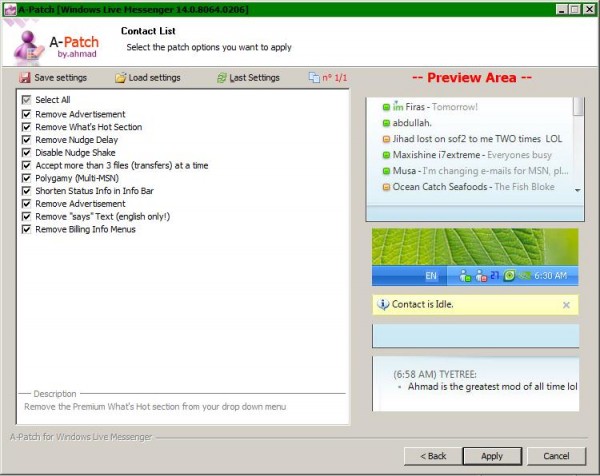Toggle Polygamy (Multi-MSN) checkbox
This screenshot has height=476, width=600.
(26, 178)
